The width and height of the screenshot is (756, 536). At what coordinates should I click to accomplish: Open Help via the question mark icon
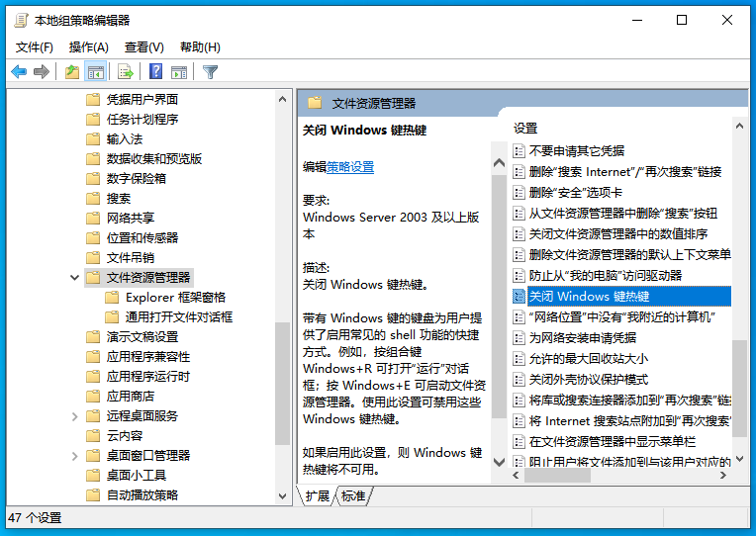point(155,72)
